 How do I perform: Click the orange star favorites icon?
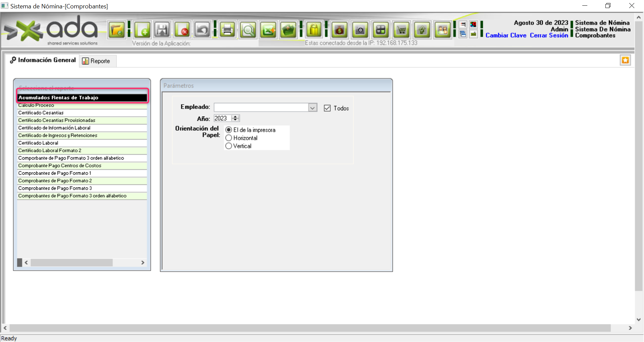(x=625, y=60)
